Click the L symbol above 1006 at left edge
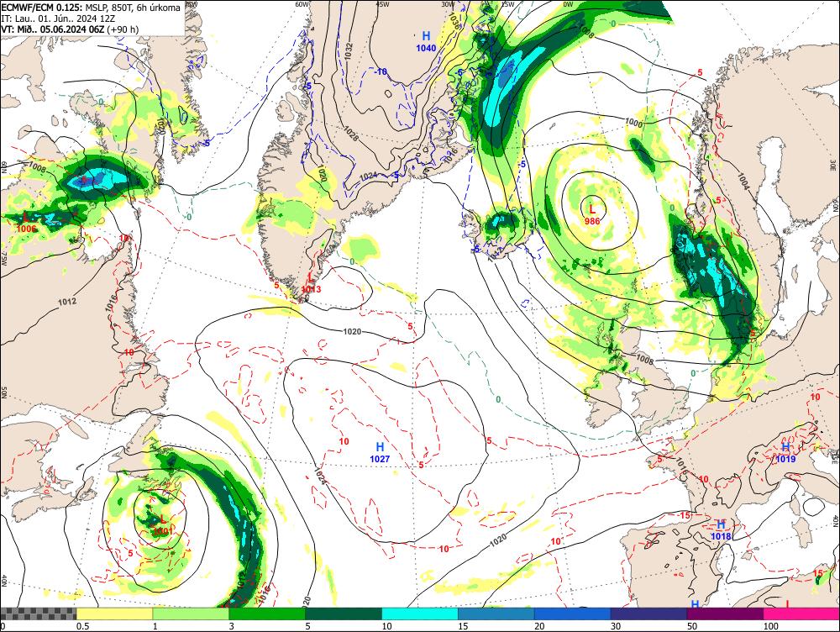Image resolution: width=840 pixels, height=632 pixels. pos(26,217)
